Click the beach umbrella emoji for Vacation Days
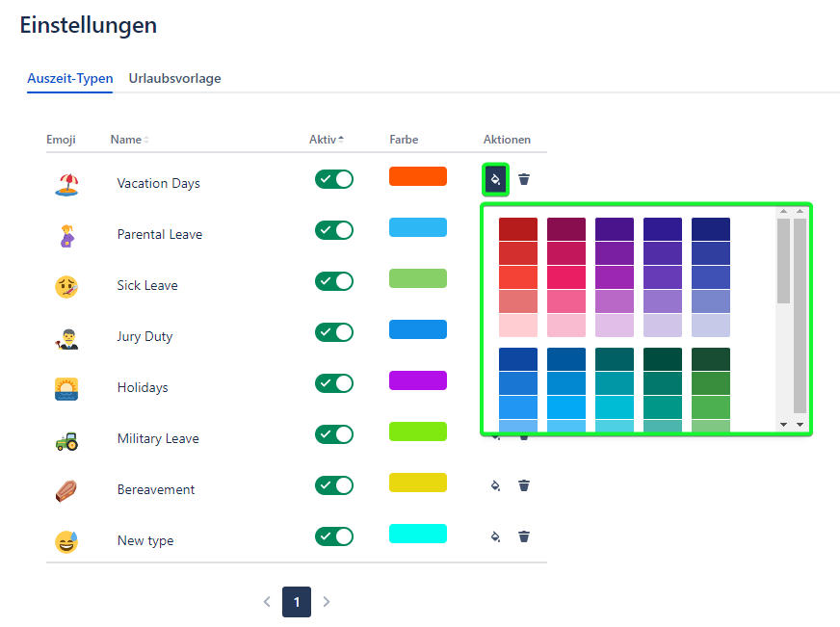 66,183
